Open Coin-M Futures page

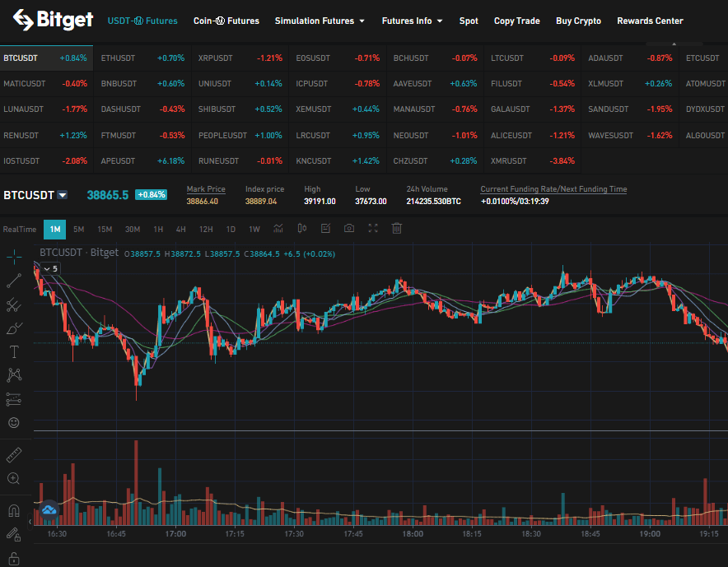point(226,21)
